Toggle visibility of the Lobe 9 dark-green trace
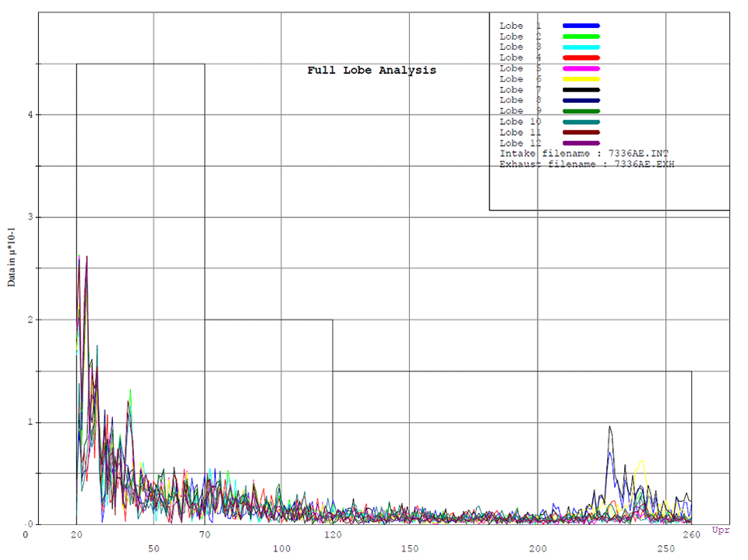Viewport: 748px width, 560px height. pos(580,111)
